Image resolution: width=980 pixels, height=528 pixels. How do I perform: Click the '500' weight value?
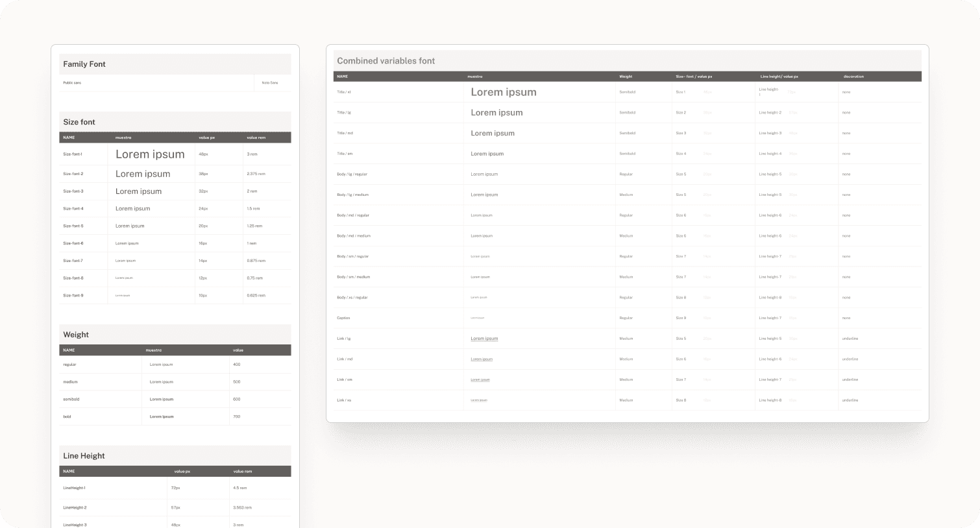click(237, 382)
